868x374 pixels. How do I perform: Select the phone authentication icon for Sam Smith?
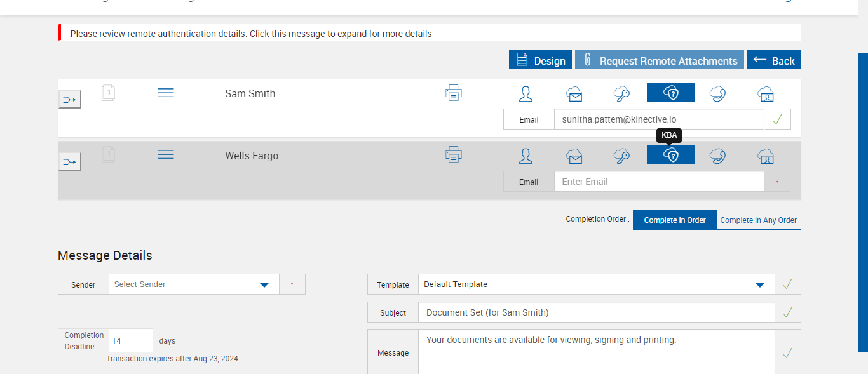pyautogui.click(x=718, y=94)
